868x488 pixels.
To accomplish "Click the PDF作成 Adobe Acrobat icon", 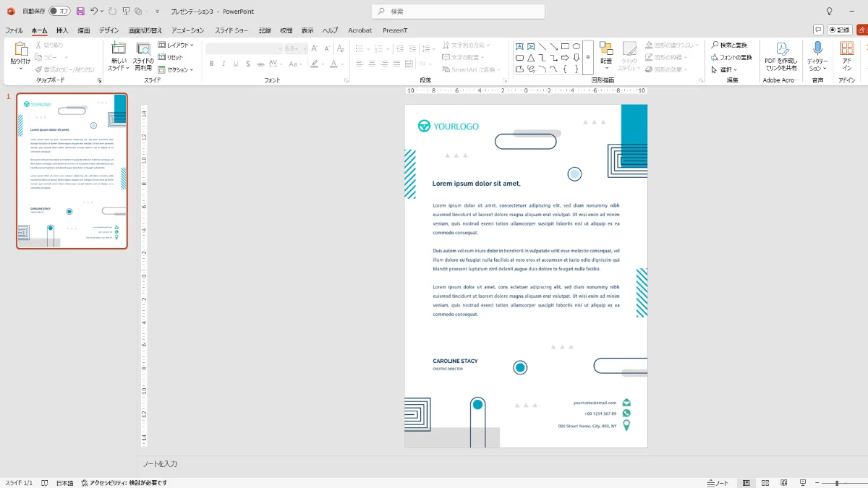I will 781,48.
